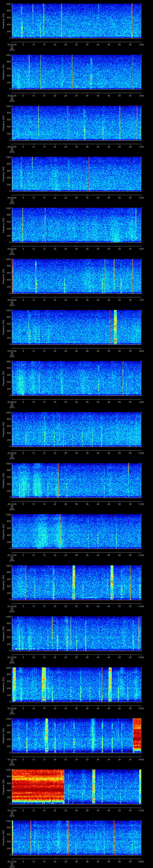Click the Frequency (Hz) axis label of the 20:17:00 spectrogram
The width and height of the screenshot is (153, 868).
pyautogui.click(x=3, y=837)
